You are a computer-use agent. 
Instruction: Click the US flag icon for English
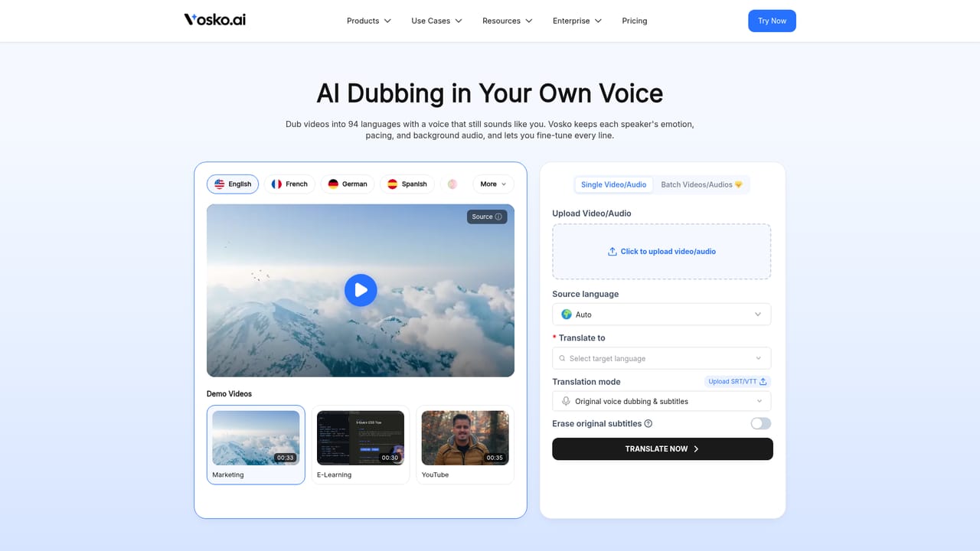coord(220,184)
